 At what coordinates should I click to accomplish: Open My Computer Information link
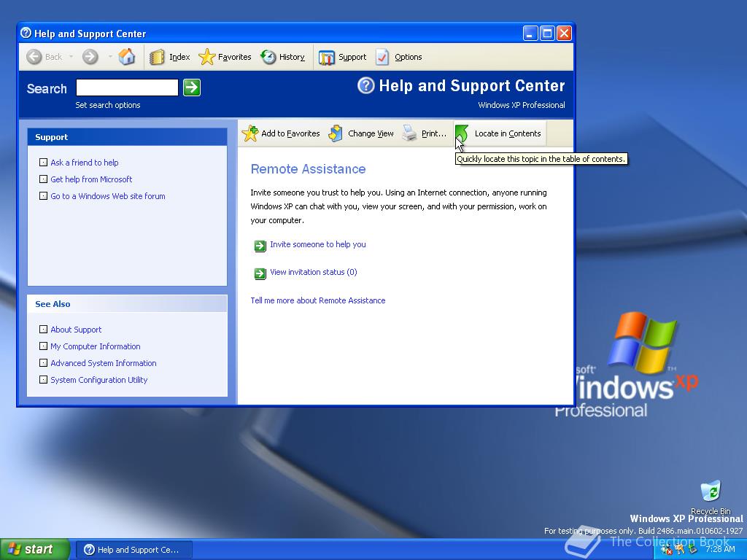tap(96, 346)
